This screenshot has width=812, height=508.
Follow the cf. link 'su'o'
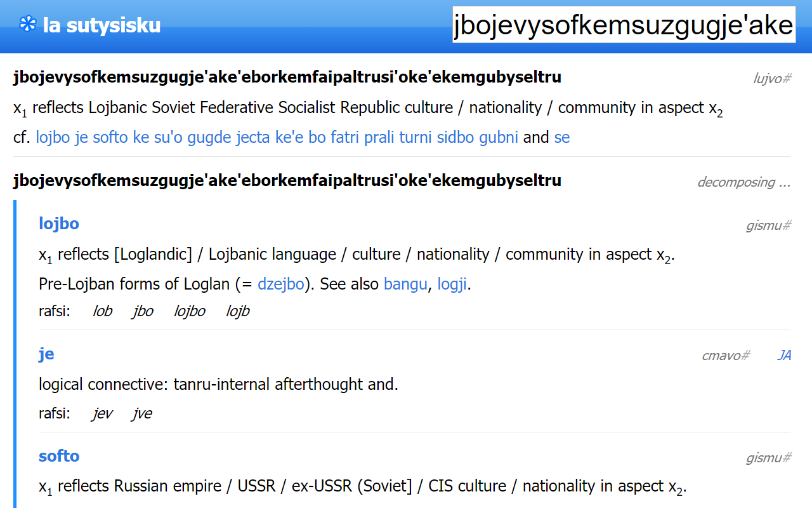pyautogui.click(x=168, y=137)
